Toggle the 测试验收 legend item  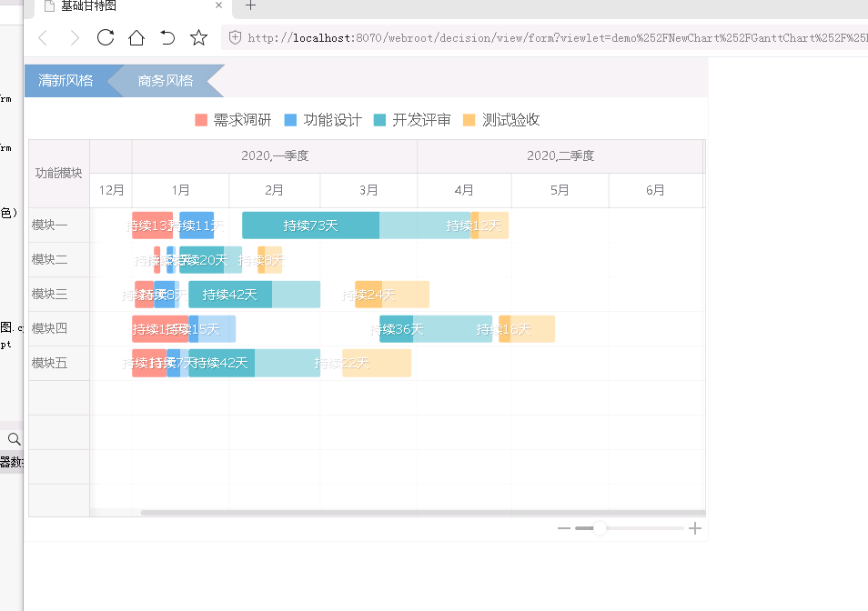click(501, 120)
